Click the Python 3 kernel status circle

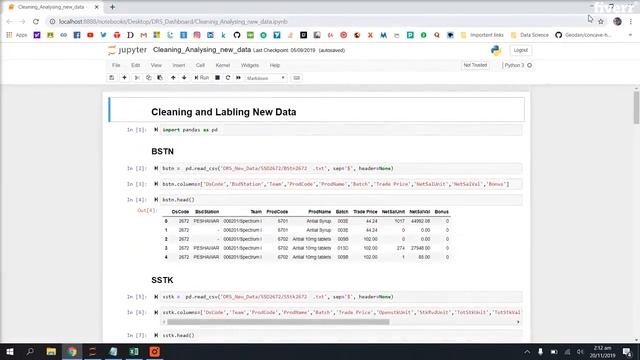point(529,65)
